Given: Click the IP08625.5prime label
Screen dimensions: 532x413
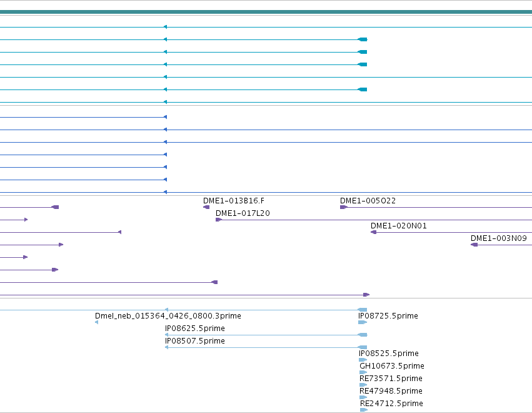Looking at the screenshot, I should [195, 329].
